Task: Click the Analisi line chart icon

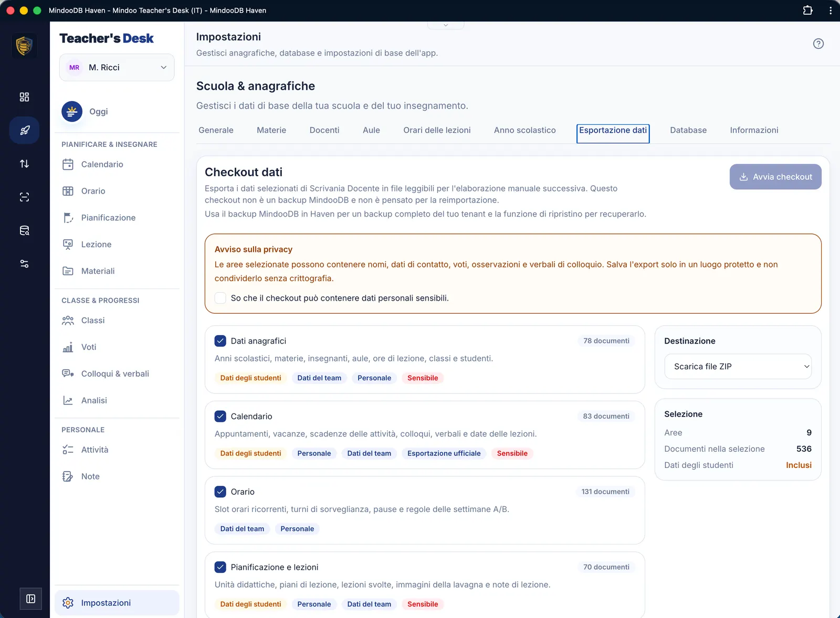Action: [x=68, y=400]
